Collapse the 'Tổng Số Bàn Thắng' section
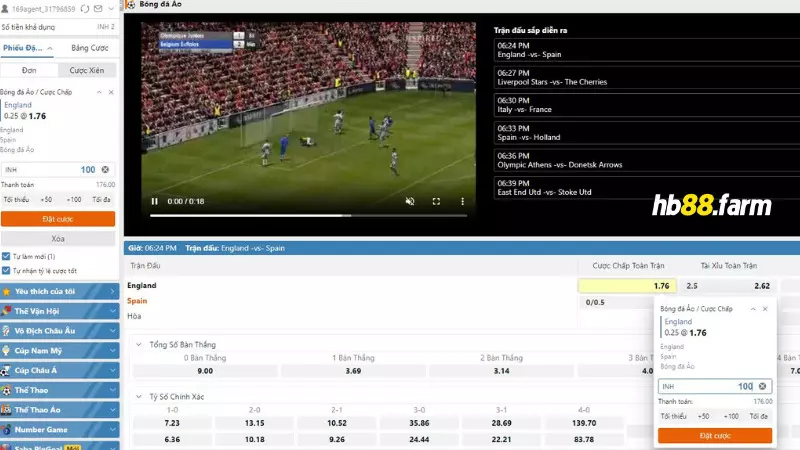This screenshot has width=800, height=450. pyautogui.click(x=138, y=344)
